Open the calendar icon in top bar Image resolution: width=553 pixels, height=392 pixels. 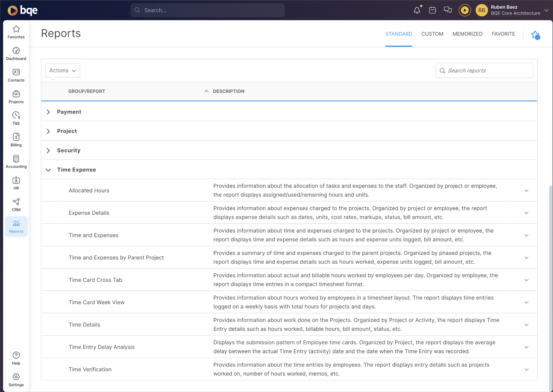(432, 10)
